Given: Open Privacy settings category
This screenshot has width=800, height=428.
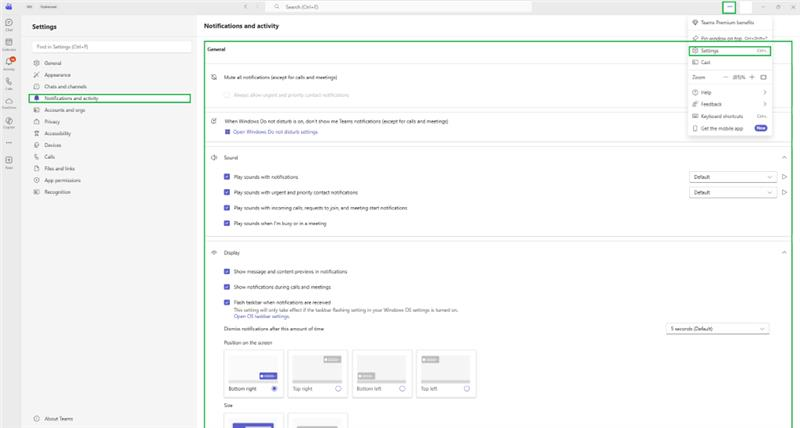Looking at the screenshot, I should pyautogui.click(x=110, y=122).
